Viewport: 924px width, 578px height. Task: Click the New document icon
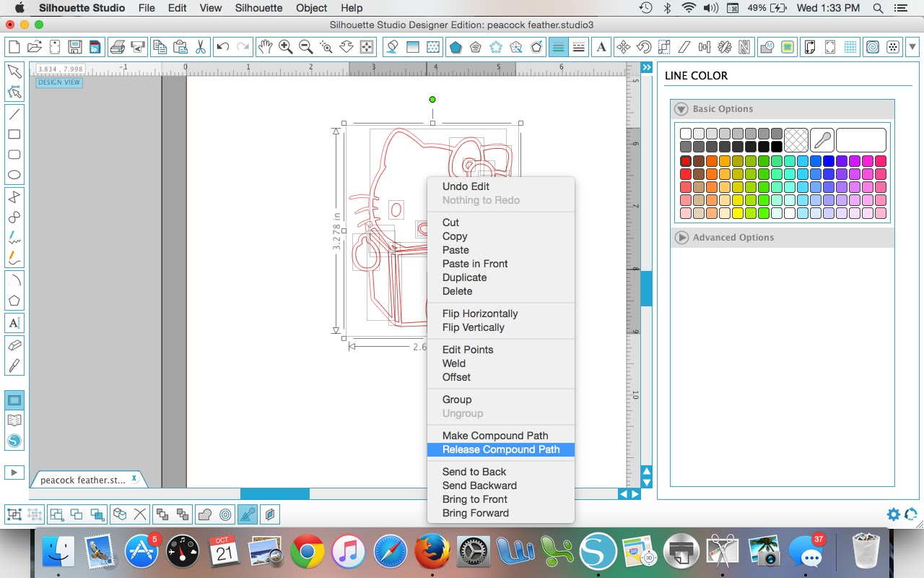14,47
